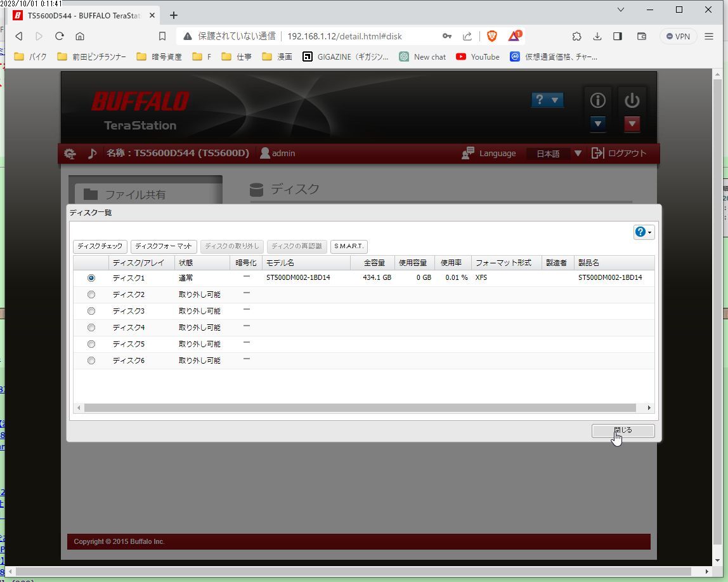The height and width of the screenshot is (582, 728).
Task: Bookmark this page with bookmark icon
Action: pyautogui.click(x=162, y=36)
